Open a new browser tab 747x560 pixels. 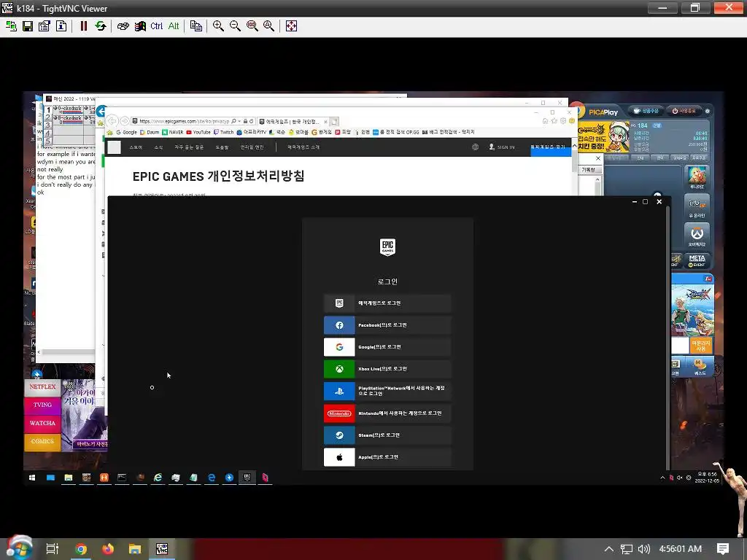click(x=334, y=122)
